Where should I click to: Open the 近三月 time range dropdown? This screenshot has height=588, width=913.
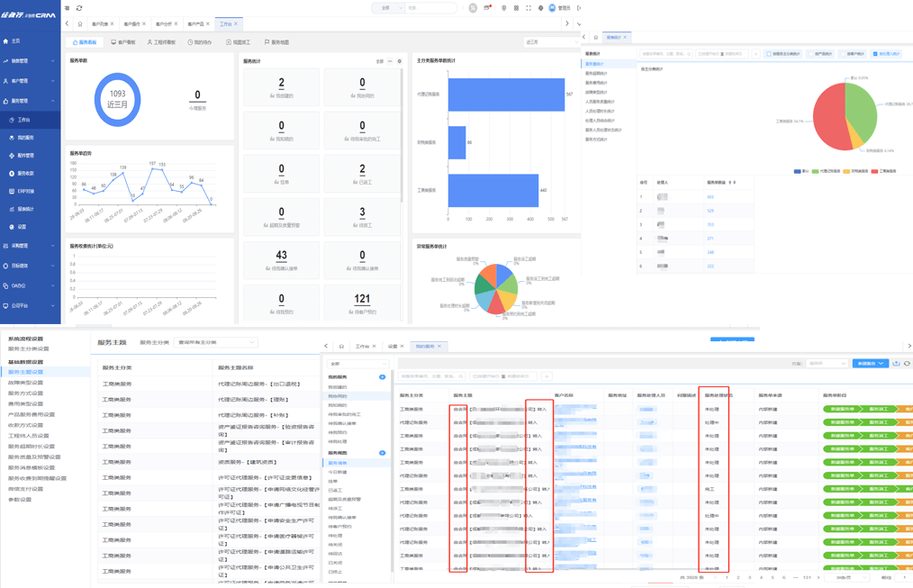550,42
